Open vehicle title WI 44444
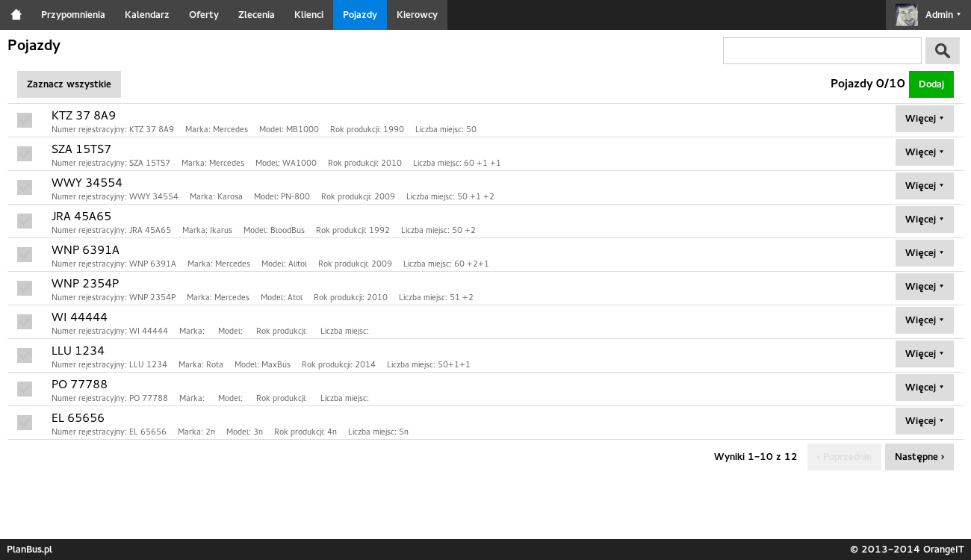 79,317
